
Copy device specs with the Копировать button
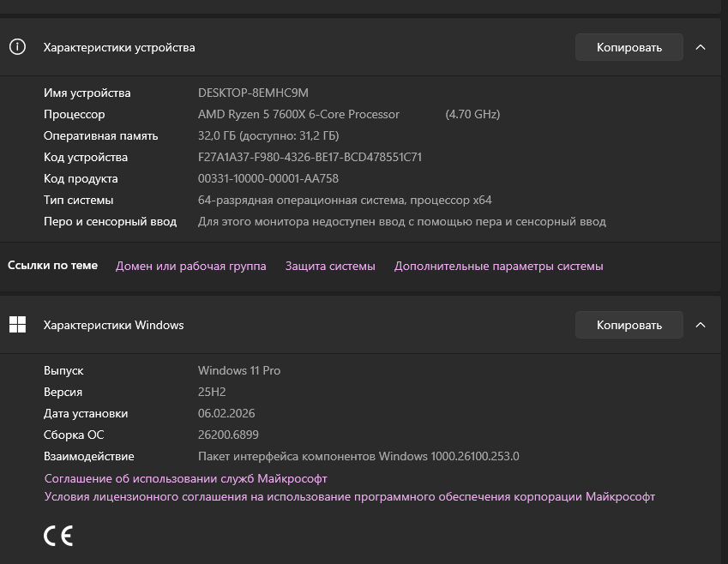coord(629,47)
